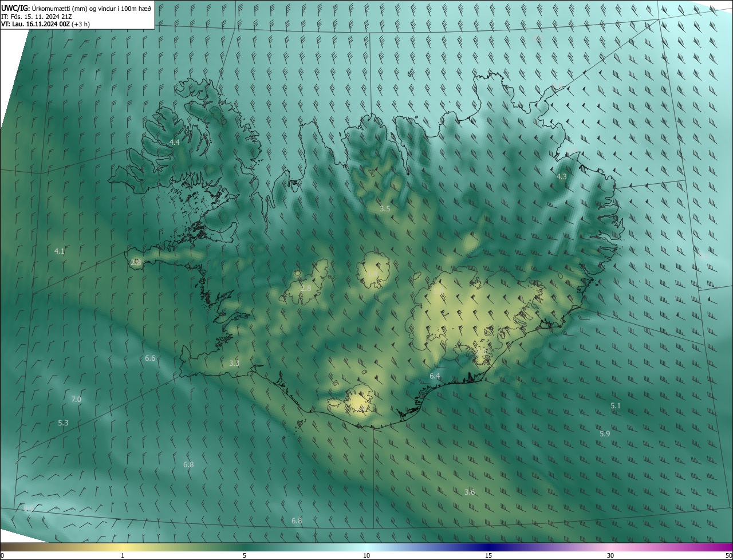Click the '5' tick on the color scale

(x=245, y=555)
